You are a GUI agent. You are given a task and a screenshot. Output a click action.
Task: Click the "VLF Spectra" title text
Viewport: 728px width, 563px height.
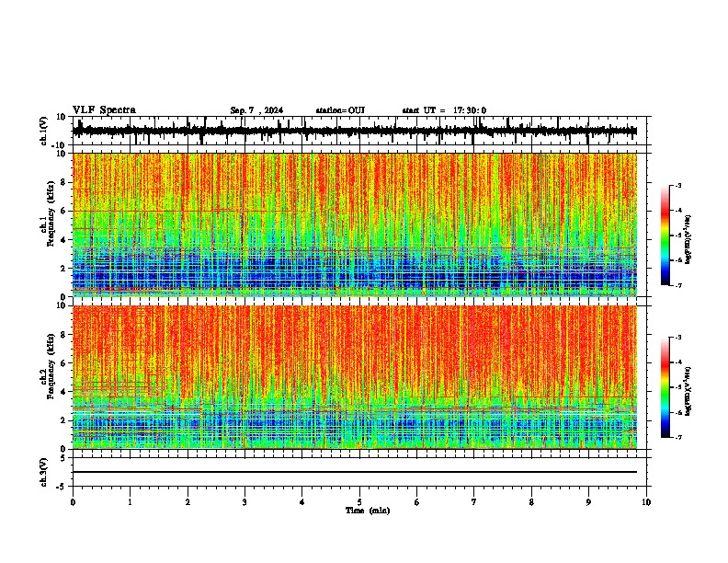tap(104, 110)
